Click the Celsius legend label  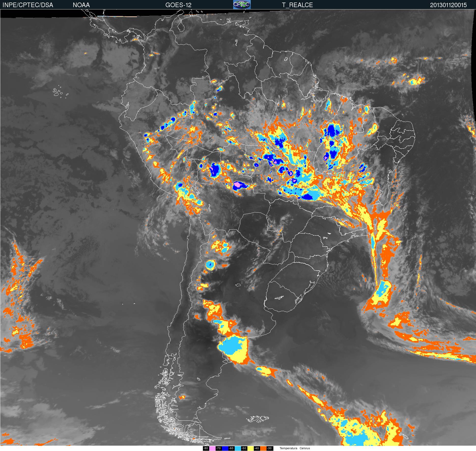[305, 448]
